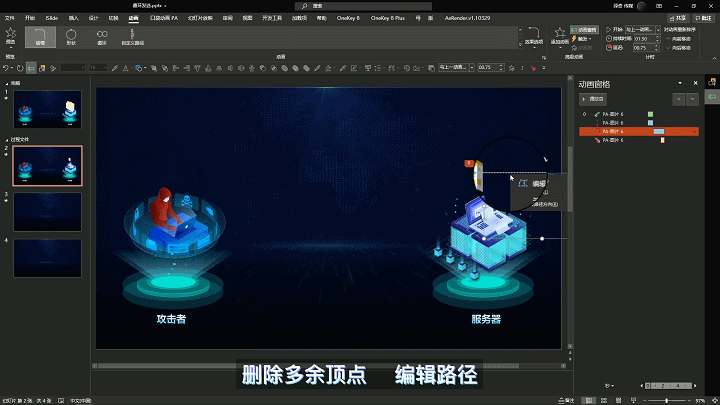The height and width of the screenshot is (405, 720).
Task: Open the Home tab
Action: click(x=30, y=18)
